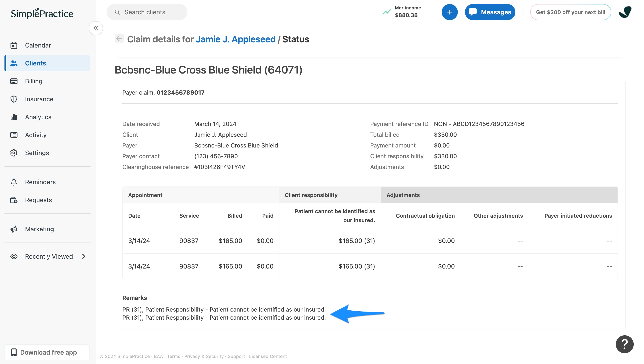This screenshot has width=644, height=364.
Task: Click the Payment reference ID value
Action: (x=479, y=124)
